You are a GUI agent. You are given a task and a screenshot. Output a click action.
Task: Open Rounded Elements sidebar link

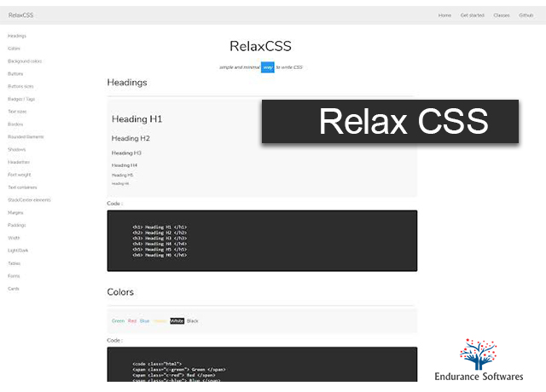(26, 136)
